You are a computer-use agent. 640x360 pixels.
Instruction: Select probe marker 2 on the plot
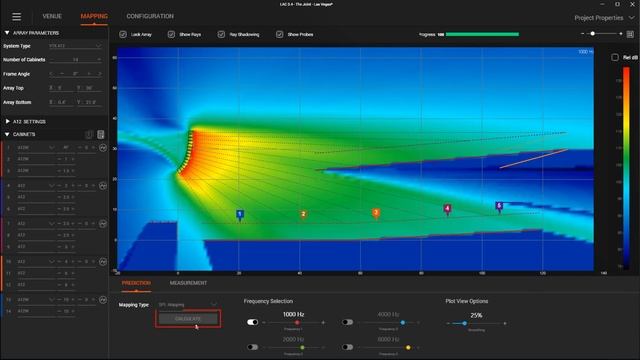[303, 215]
